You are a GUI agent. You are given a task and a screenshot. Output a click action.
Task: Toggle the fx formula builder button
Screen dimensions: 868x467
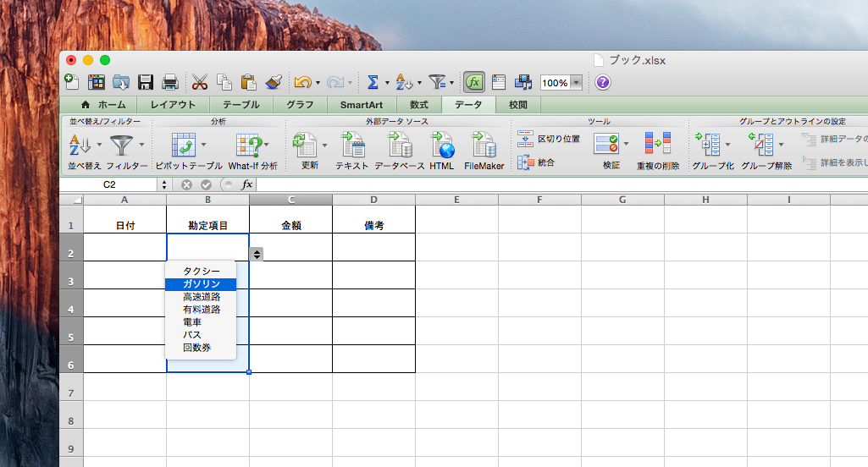click(474, 82)
